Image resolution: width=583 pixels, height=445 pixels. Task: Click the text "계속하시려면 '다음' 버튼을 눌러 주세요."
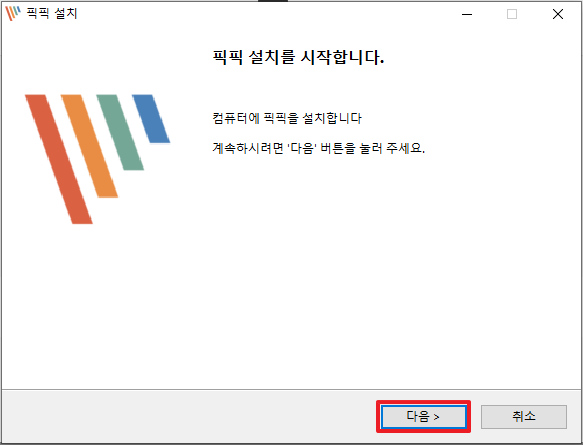tap(319, 148)
